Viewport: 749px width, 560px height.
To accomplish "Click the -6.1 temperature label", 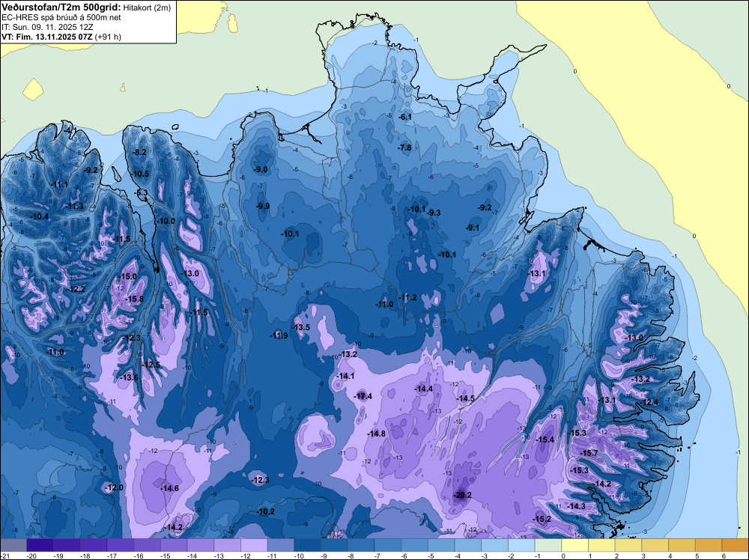I will coord(404,117).
